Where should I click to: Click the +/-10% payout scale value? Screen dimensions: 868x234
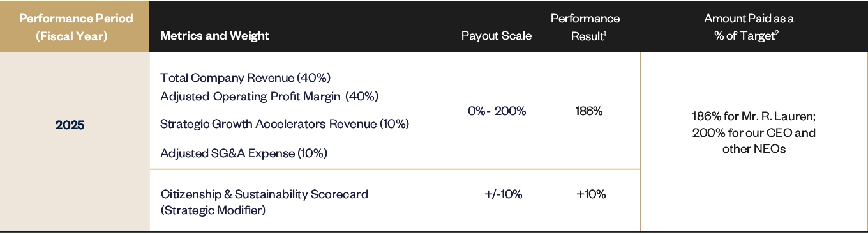tap(504, 194)
